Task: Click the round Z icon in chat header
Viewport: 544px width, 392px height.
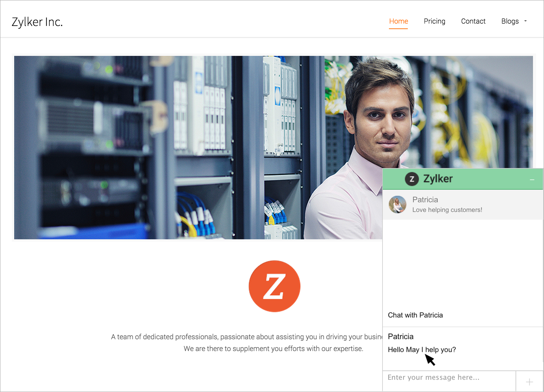Action: (x=412, y=179)
